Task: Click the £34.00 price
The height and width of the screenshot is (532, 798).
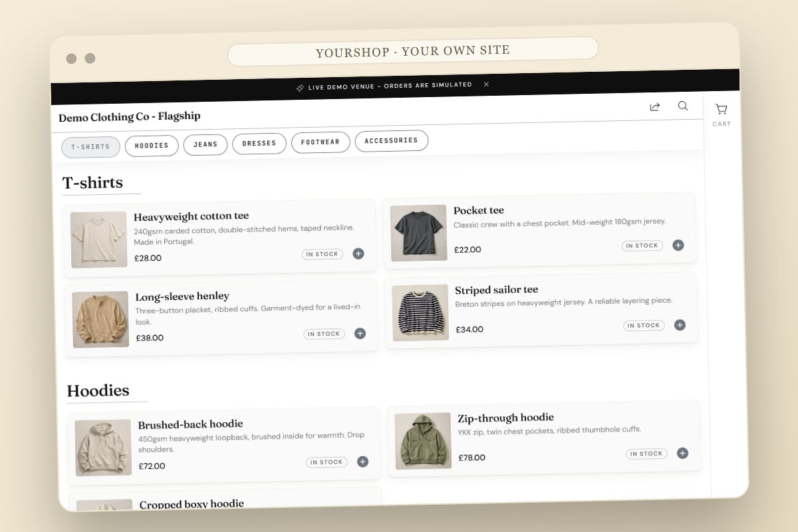Action: (x=469, y=329)
